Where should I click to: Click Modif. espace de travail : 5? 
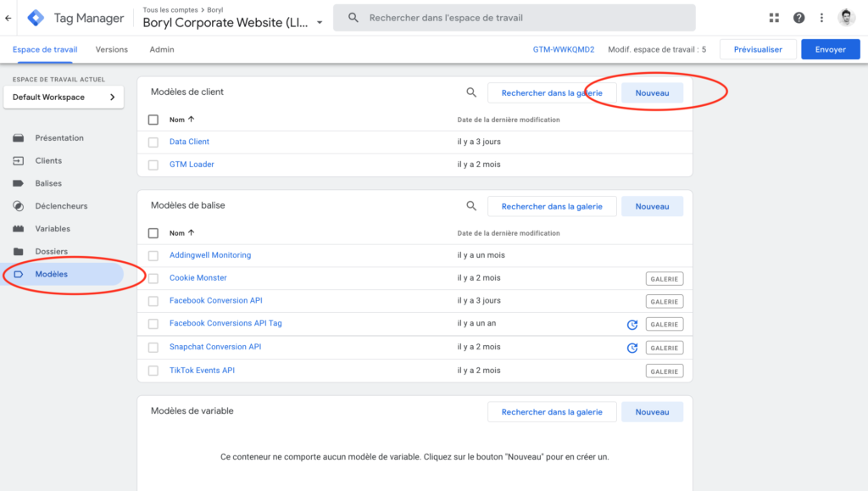[657, 49]
